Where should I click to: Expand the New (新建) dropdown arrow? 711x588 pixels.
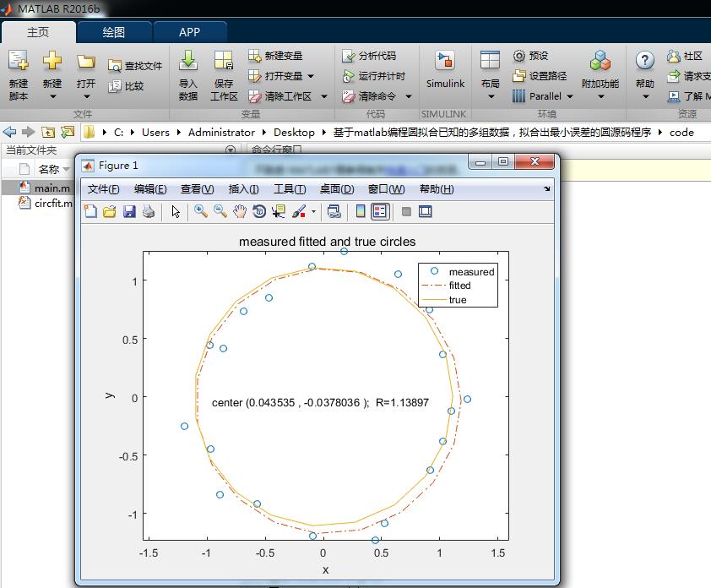pyautogui.click(x=52, y=96)
